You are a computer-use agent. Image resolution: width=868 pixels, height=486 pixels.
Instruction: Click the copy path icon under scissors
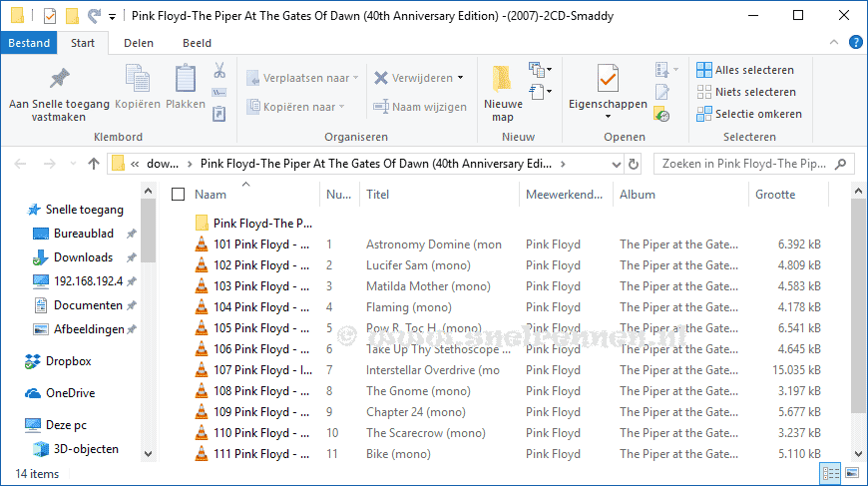[219, 93]
